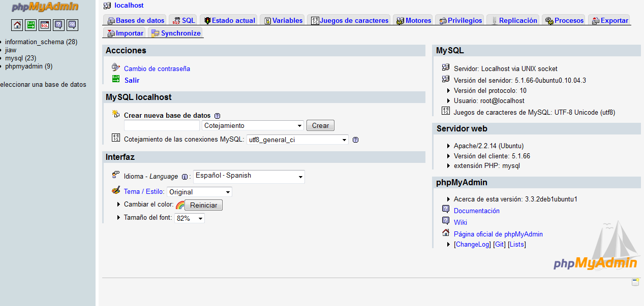Expand the Español - Spanish language dropdown

coord(249,176)
